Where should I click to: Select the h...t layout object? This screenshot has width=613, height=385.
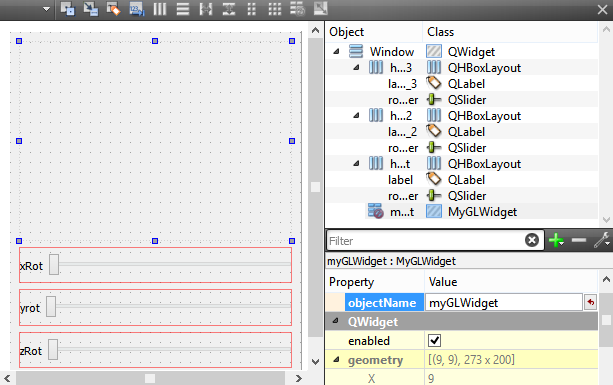coord(400,164)
